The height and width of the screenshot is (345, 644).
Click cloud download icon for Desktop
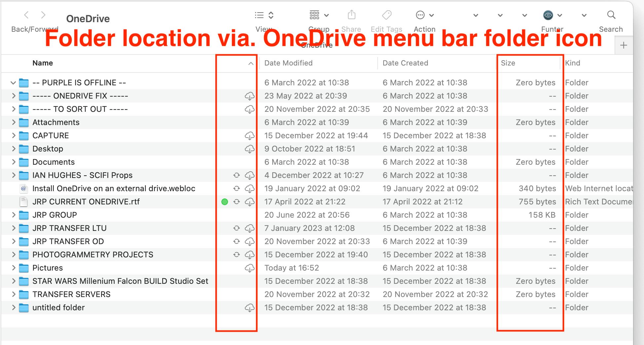pyautogui.click(x=249, y=149)
